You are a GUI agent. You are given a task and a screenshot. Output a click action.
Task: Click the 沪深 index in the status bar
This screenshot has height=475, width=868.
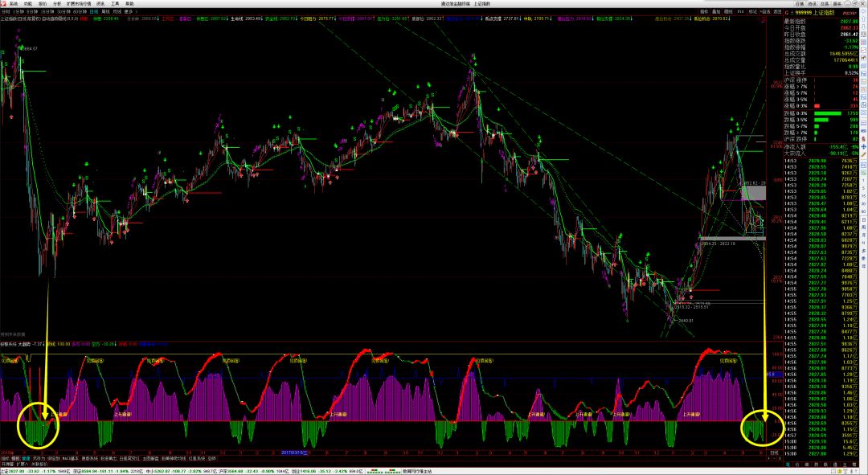(252, 471)
